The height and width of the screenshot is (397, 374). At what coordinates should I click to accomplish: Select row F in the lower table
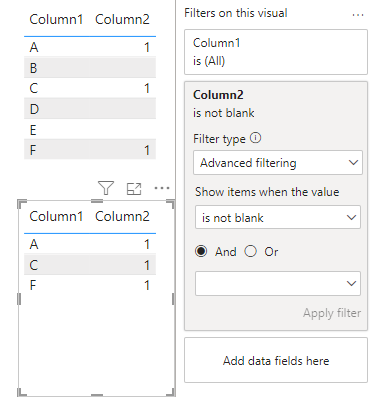tap(90, 285)
